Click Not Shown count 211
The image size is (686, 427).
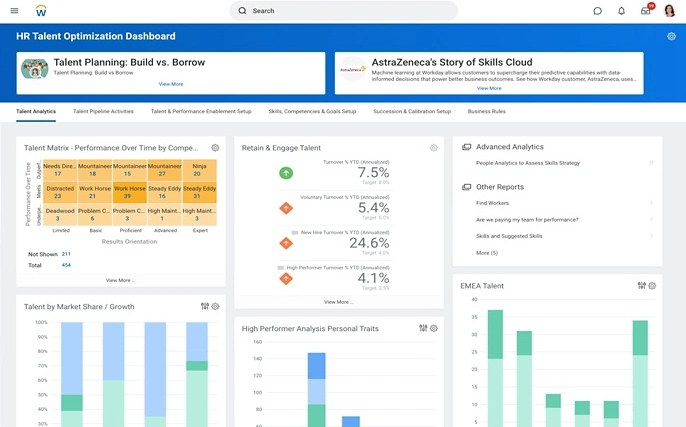click(66, 254)
